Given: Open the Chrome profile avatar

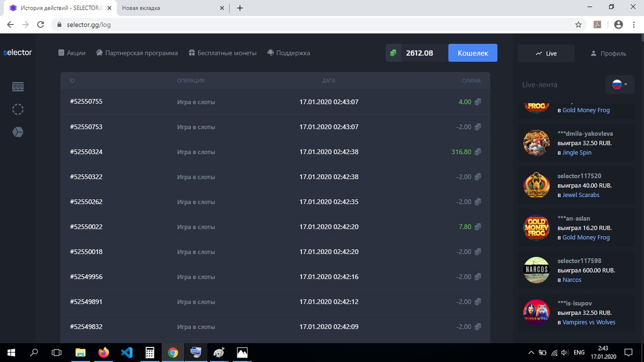Looking at the screenshot, I should pos(619,24).
